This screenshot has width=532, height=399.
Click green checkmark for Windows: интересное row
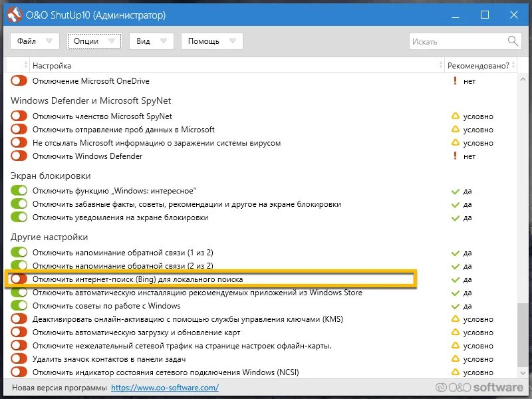point(455,192)
